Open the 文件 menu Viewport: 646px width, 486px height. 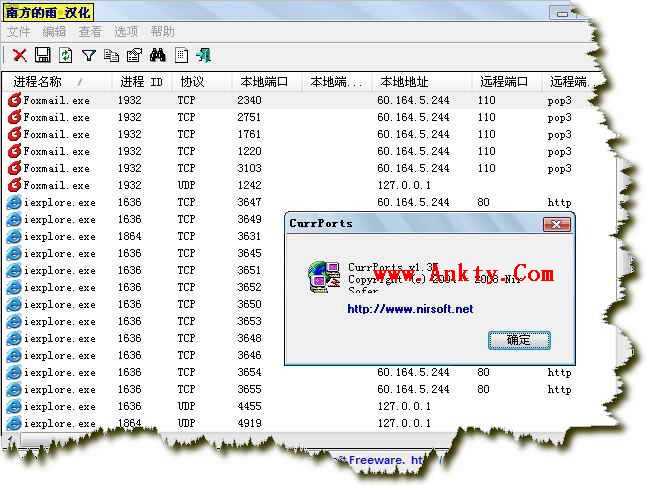pyautogui.click(x=19, y=31)
